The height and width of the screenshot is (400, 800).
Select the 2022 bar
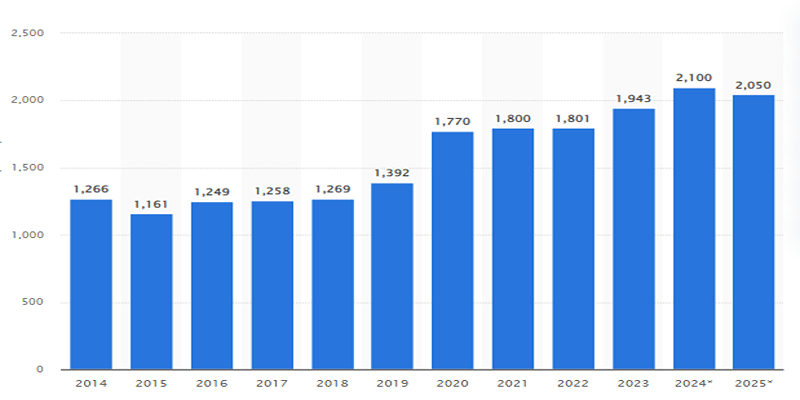point(573,248)
